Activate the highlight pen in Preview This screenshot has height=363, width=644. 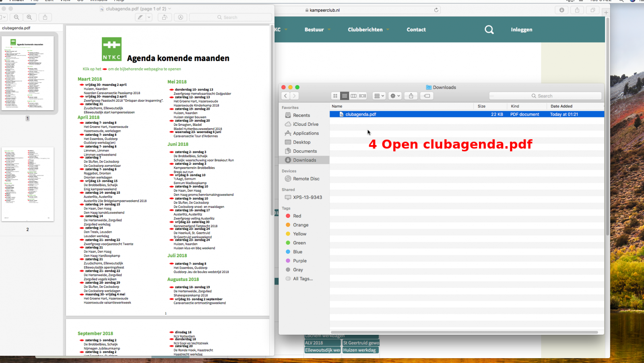click(x=140, y=17)
